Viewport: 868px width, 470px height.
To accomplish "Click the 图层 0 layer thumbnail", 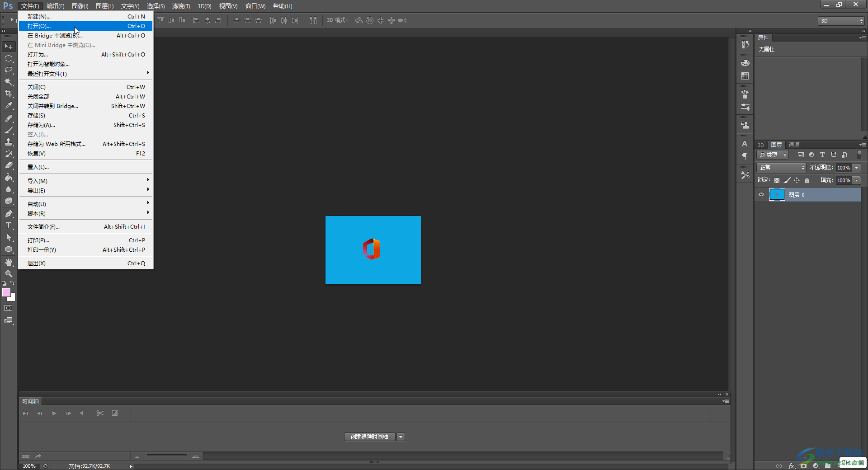I will 777,195.
